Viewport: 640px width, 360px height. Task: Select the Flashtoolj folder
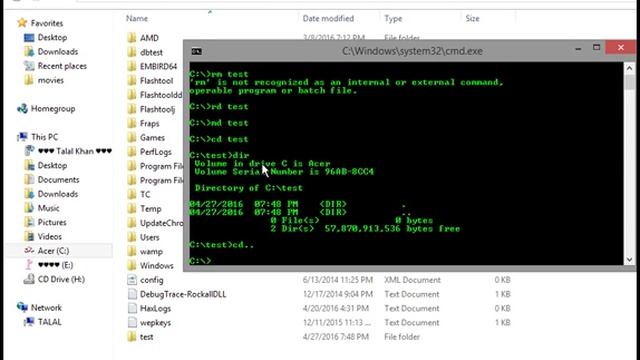157,109
